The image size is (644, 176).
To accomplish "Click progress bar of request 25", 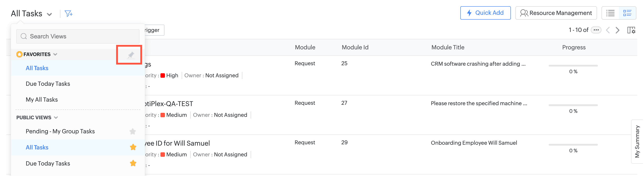I will coord(573,66).
